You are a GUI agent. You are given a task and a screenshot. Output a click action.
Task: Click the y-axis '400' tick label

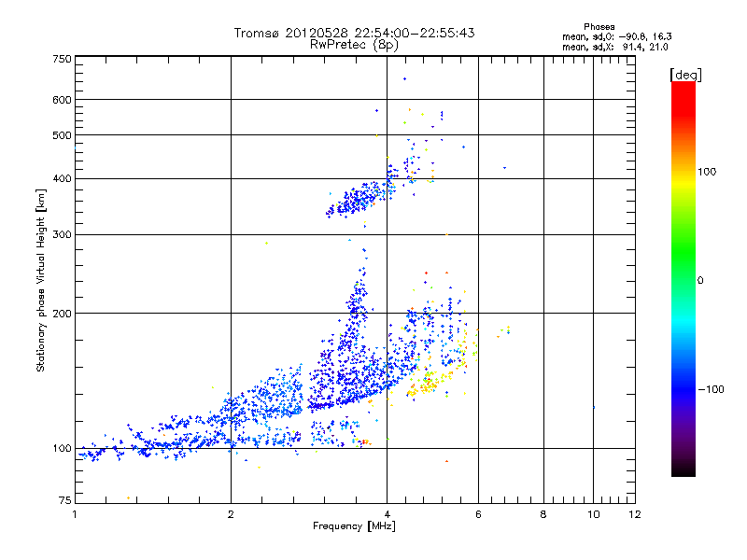[63, 179]
